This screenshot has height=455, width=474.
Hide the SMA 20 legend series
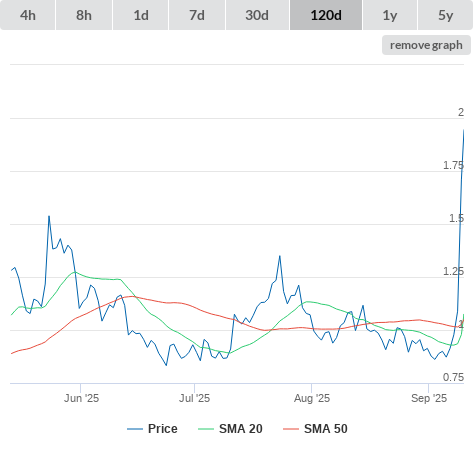[x=241, y=429]
